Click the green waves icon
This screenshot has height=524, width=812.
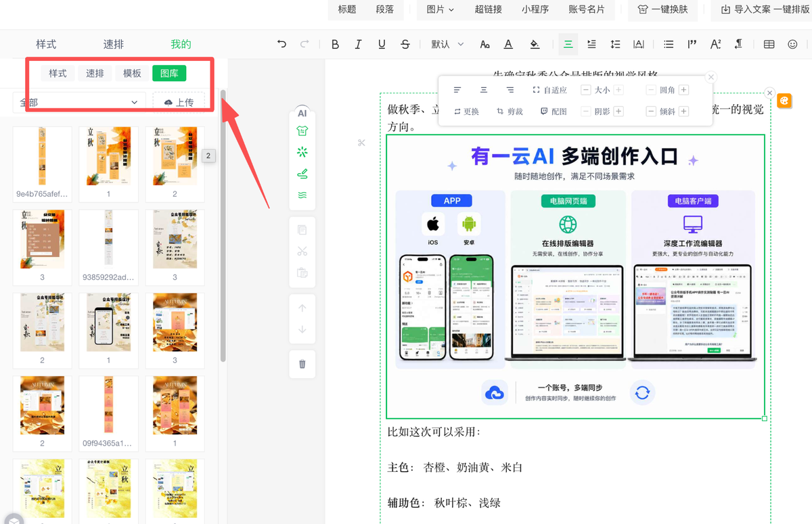(302, 195)
